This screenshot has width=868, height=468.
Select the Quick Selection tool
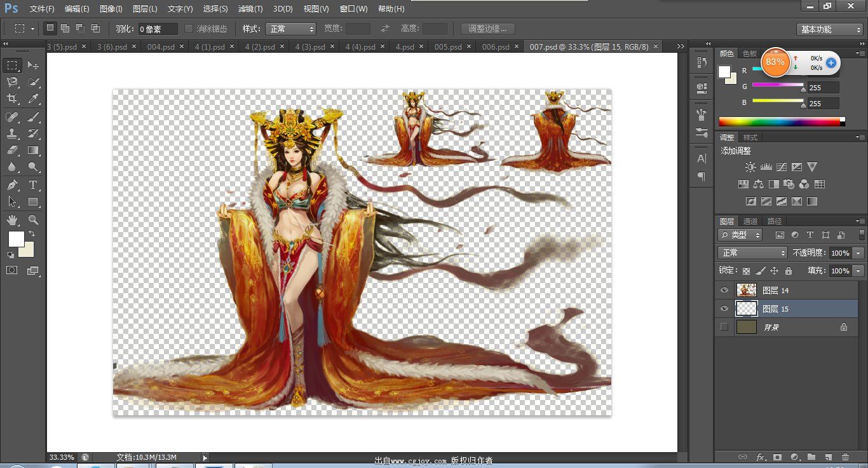[34, 82]
